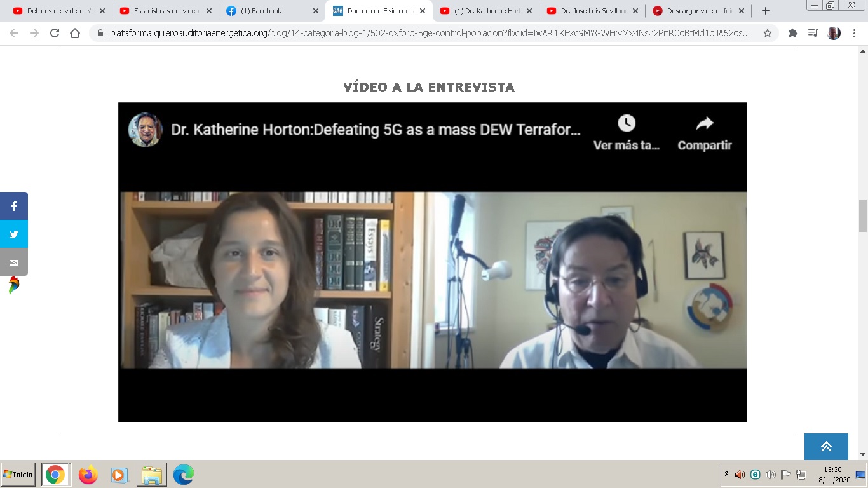The height and width of the screenshot is (488, 868).
Task: Share by email using the envelope icon
Action: pyautogui.click(x=14, y=262)
